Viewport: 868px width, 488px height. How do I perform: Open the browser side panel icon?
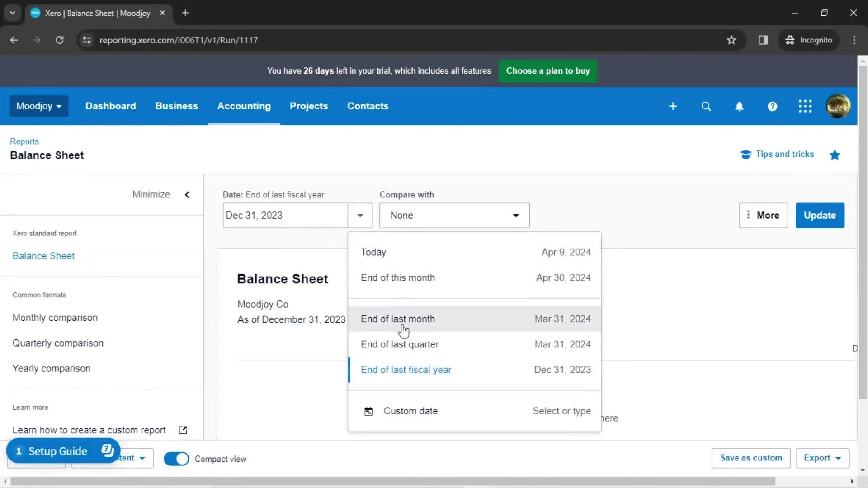[x=763, y=40]
